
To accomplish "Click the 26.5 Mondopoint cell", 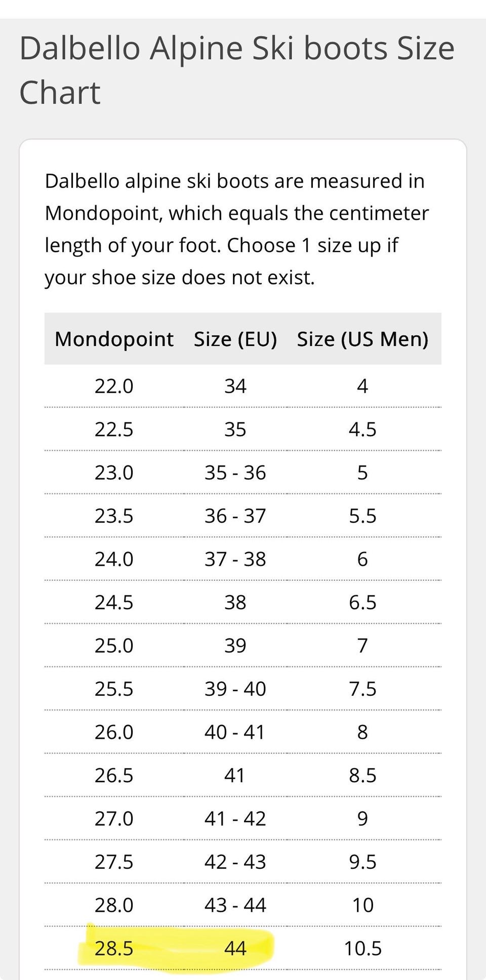I will [114, 776].
